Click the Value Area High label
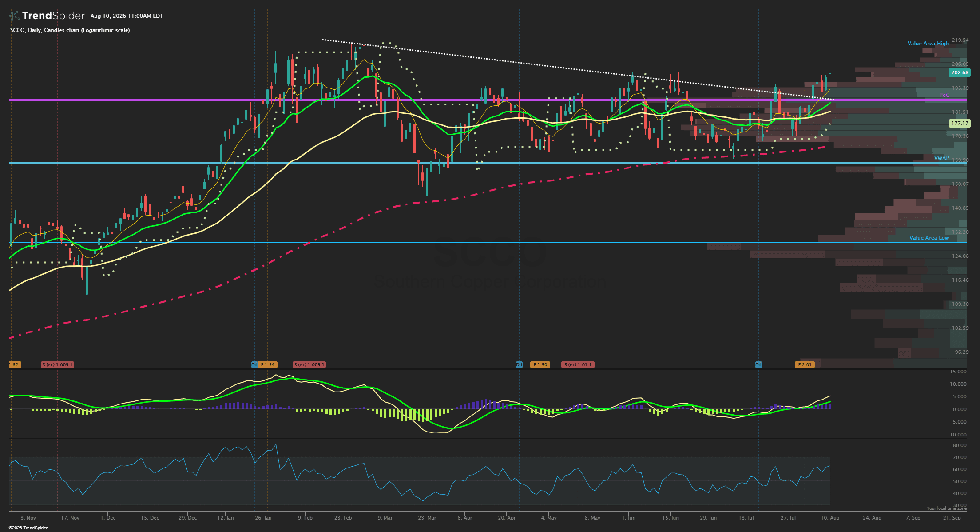The image size is (980, 532). tap(928, 44)
